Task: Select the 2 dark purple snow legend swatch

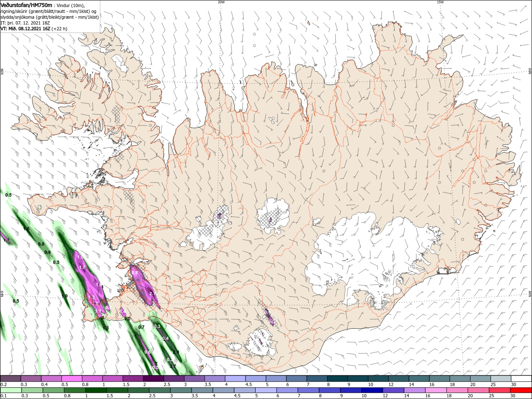Action: tap(153, 379)
